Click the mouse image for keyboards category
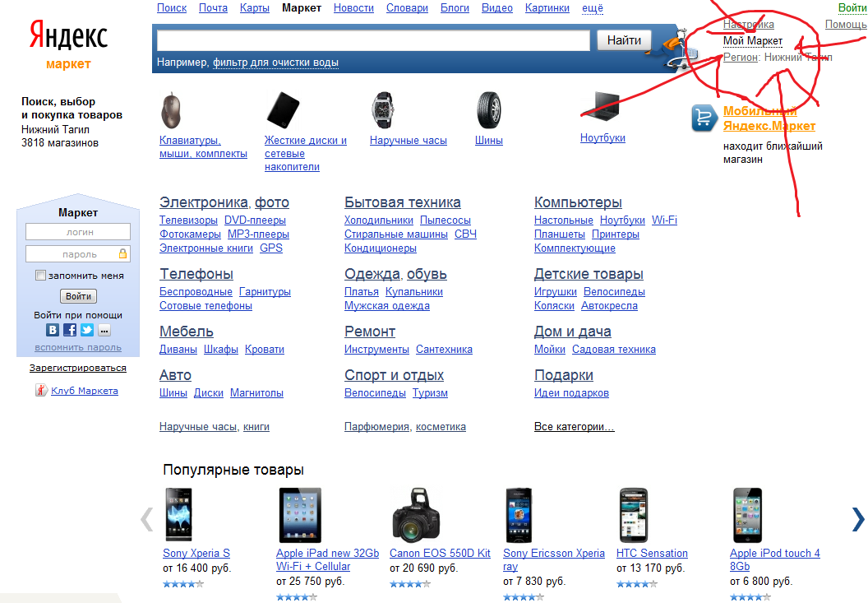The image size is (868, 603). (x=171, y=110)
